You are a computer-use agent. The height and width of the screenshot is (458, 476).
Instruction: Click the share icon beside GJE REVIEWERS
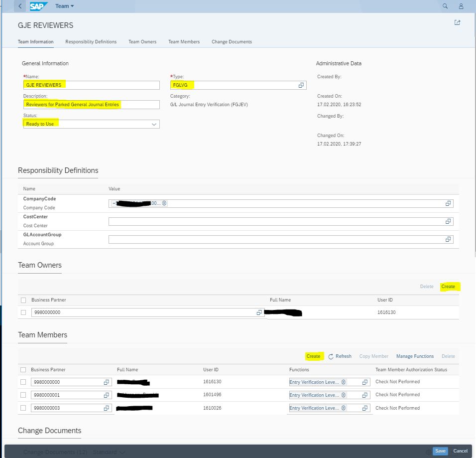[457, 22]
